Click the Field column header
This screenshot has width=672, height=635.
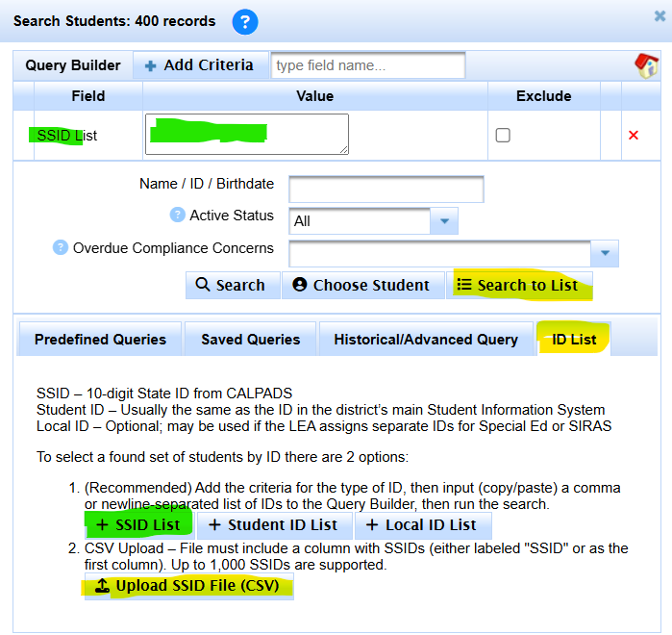87,95
